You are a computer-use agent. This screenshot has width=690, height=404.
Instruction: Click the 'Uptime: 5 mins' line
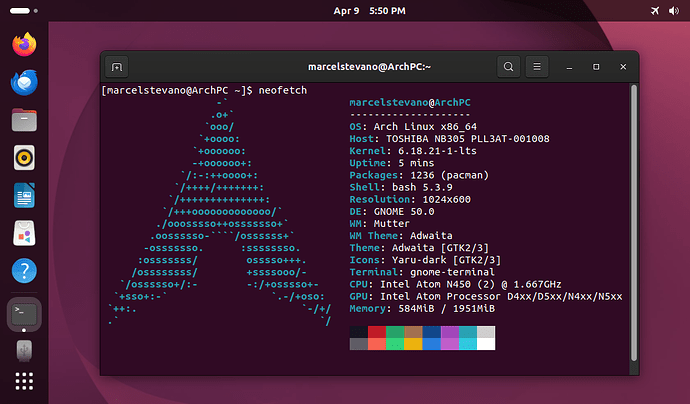[x=392, y=163]
